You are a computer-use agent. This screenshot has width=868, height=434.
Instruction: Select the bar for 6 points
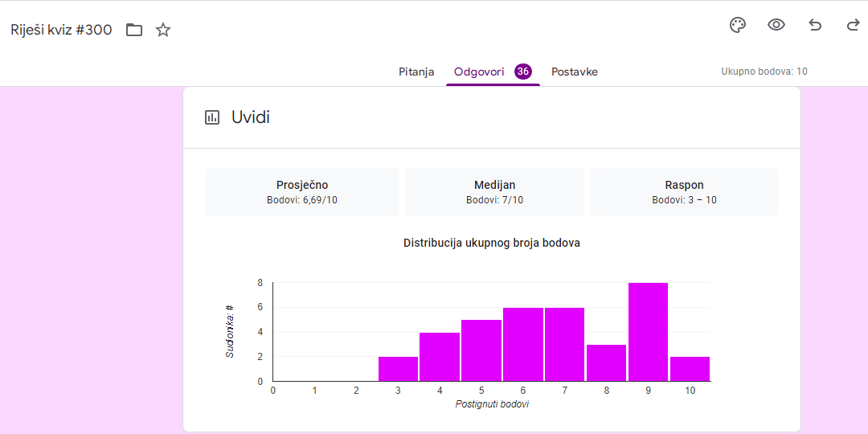[x=523, y=345]
